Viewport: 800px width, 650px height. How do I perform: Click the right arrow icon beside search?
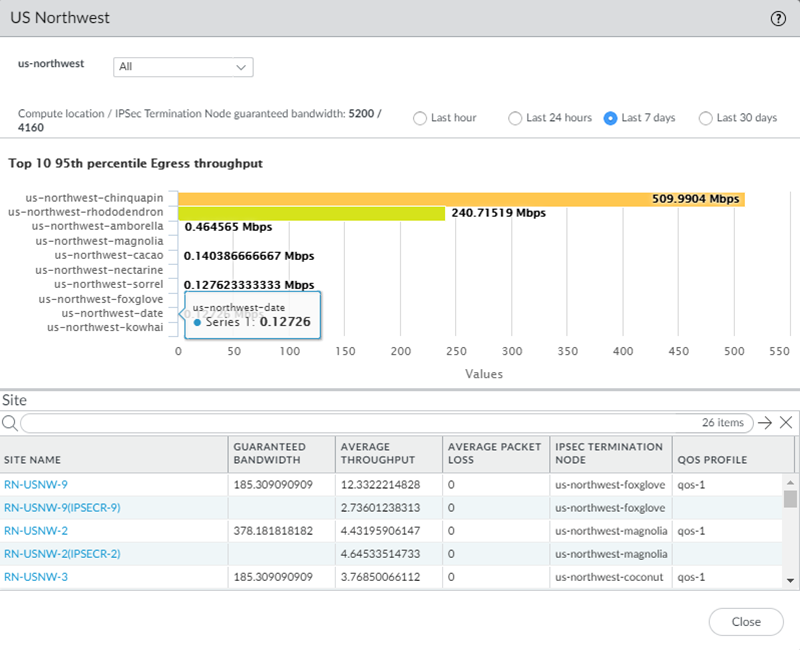pos(765,422)
